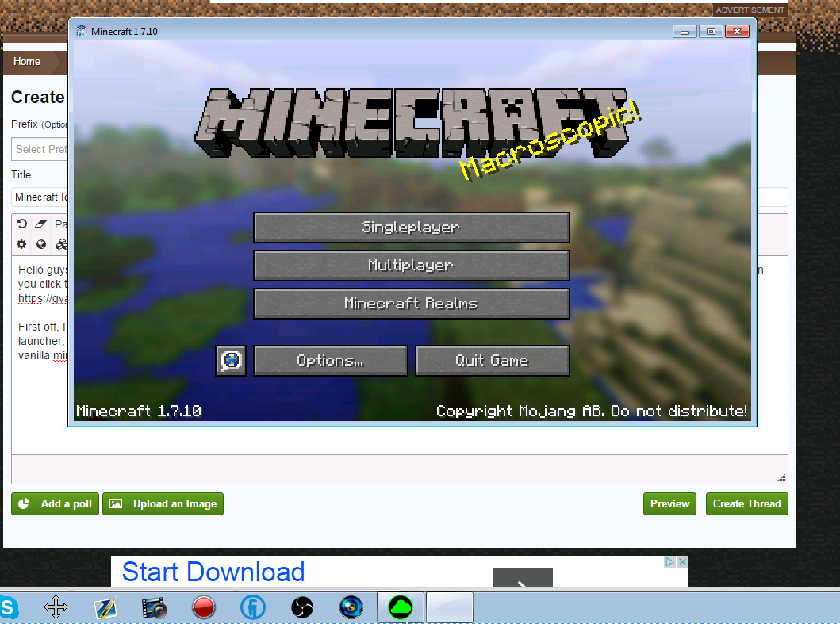Click the green cloud taskbar icon

401,607
